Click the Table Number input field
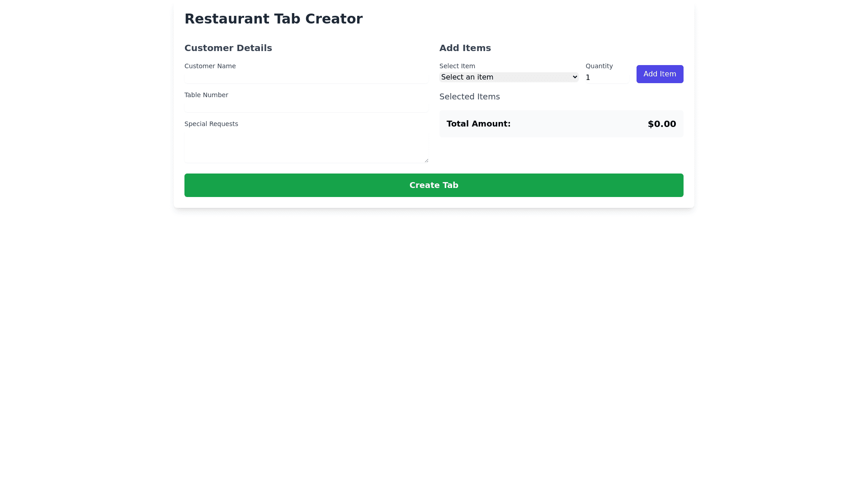868x488 pixels. pyautogui.click(x=307, y=106)
